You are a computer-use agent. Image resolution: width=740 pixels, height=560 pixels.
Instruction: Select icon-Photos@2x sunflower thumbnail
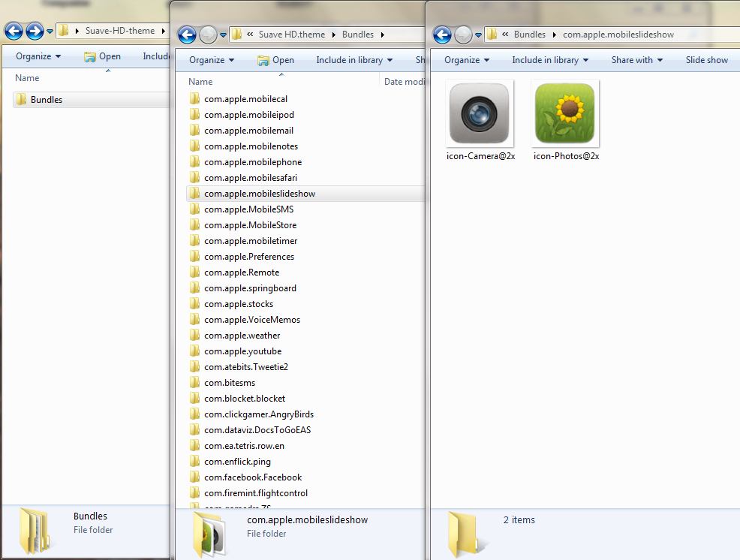tap(565, 113)
